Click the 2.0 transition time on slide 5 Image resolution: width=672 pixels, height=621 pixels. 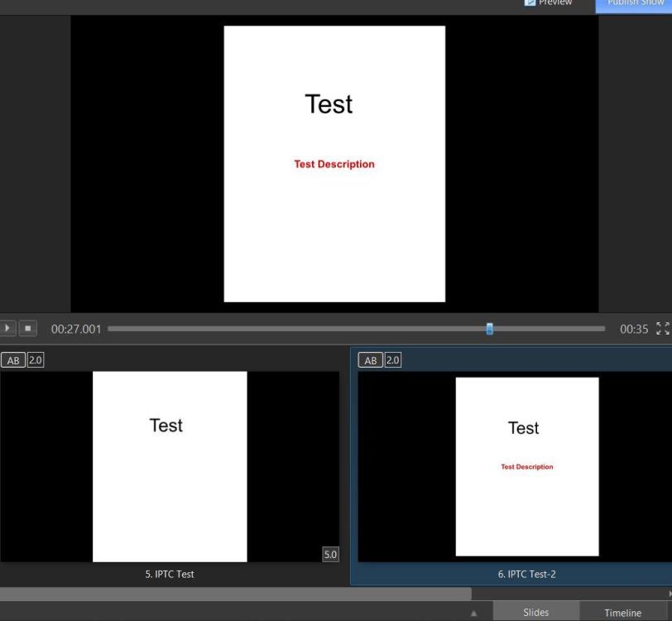tap(36, 360)
